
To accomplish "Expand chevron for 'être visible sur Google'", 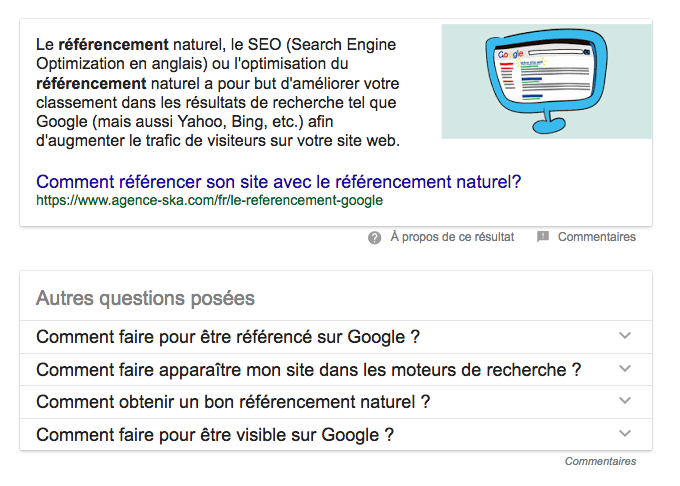I will pyautogui.click(x=625, y=434).
